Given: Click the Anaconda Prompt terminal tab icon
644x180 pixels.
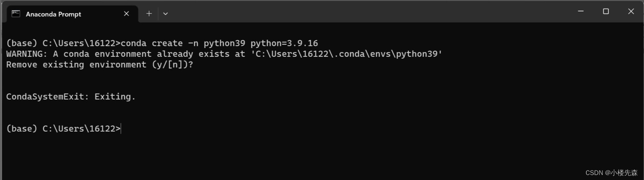Looking at the screenshot, I should tap(16, 14).
